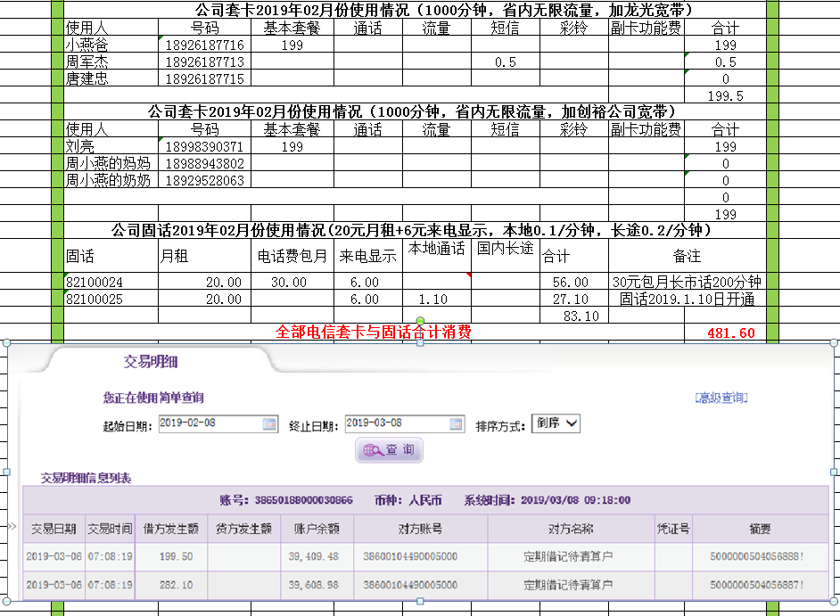This screenshot has width=840, height=616.
Task: Click the green rotation handle above the picture
Action: pos(420,321)
